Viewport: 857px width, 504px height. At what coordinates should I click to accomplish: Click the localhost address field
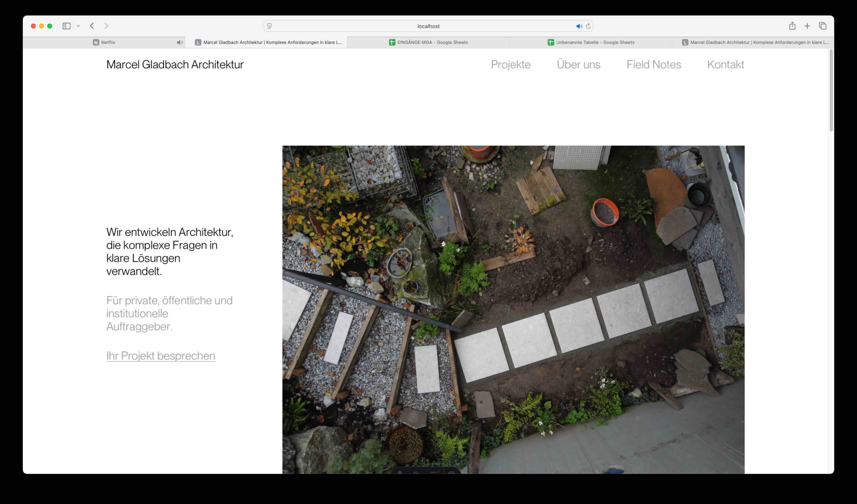(x=428, y=26)
